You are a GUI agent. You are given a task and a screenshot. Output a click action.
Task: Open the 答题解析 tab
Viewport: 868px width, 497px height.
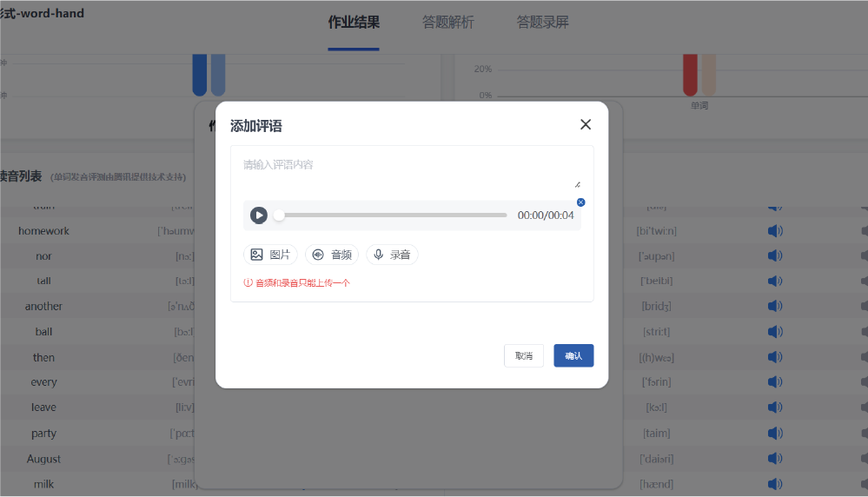(x=448, y=23)
